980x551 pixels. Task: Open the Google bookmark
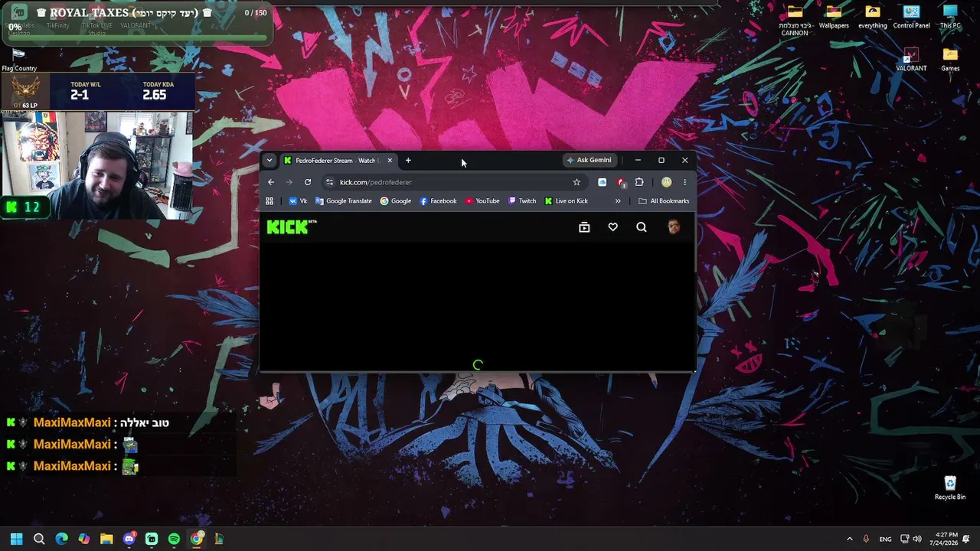[x=396, y=201]
